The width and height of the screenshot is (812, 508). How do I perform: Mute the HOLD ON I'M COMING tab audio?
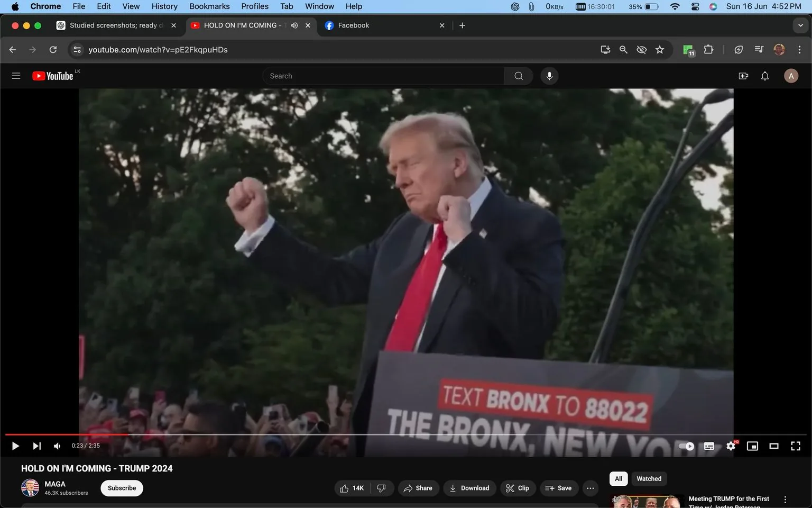pyautogui.click(x=294, y=25)
